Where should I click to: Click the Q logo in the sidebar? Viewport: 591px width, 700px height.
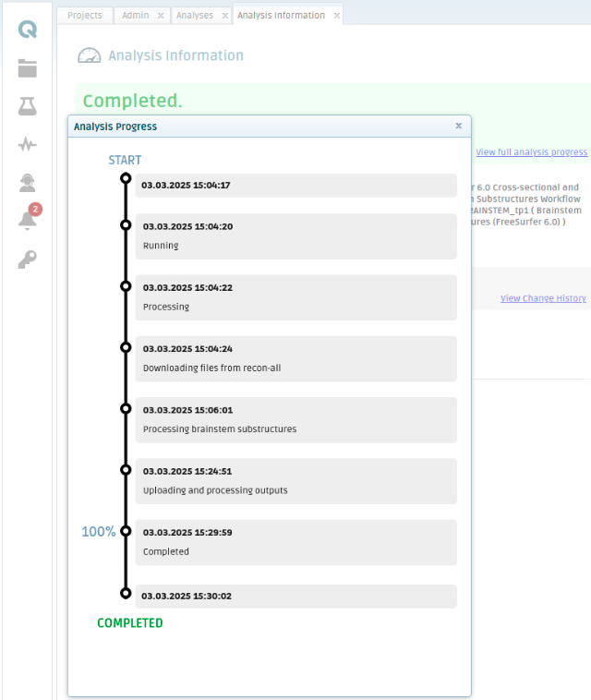coord(28,29)
